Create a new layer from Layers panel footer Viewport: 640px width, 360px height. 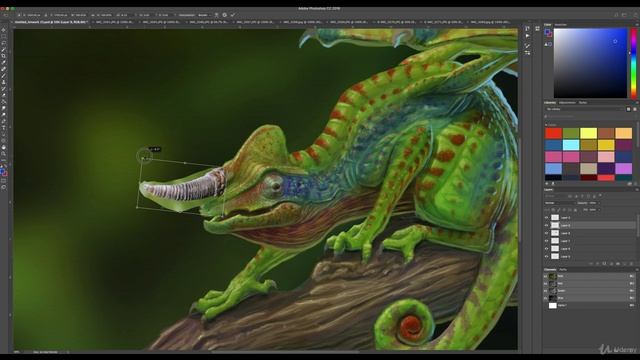[x=624, y=264]
